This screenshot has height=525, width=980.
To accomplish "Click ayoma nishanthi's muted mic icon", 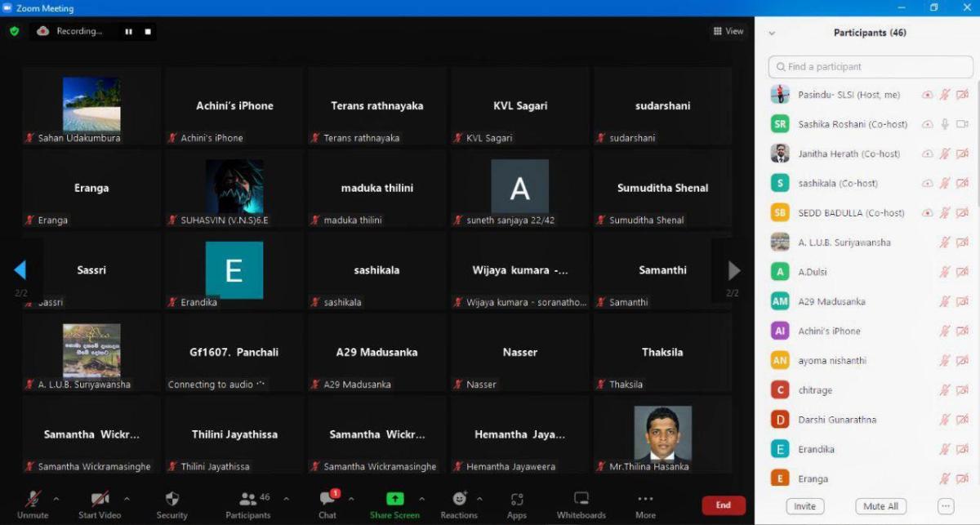I will [945, 361].
